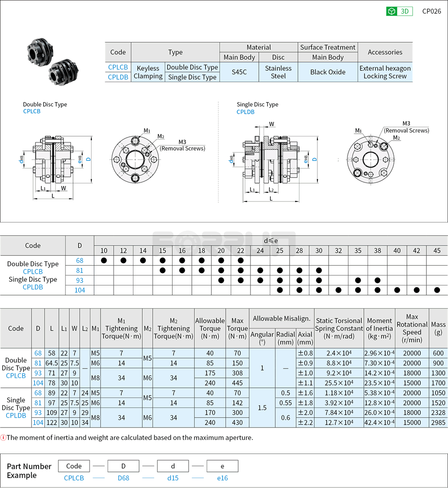The image size is (448, 488).
Task: Click the Surface Treatment column header
Action: [x=328, y=47]
